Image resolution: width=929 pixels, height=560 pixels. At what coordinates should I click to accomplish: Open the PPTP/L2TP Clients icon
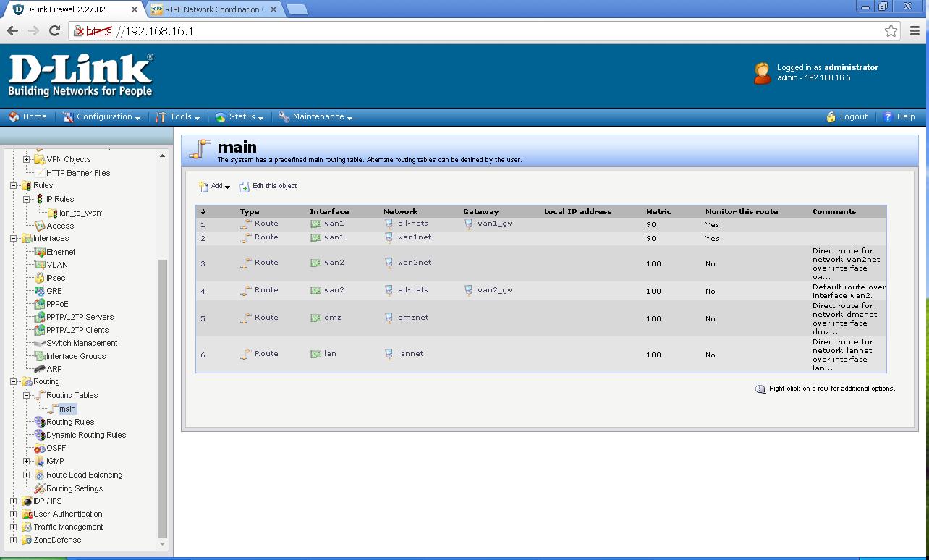click(40, 330)
